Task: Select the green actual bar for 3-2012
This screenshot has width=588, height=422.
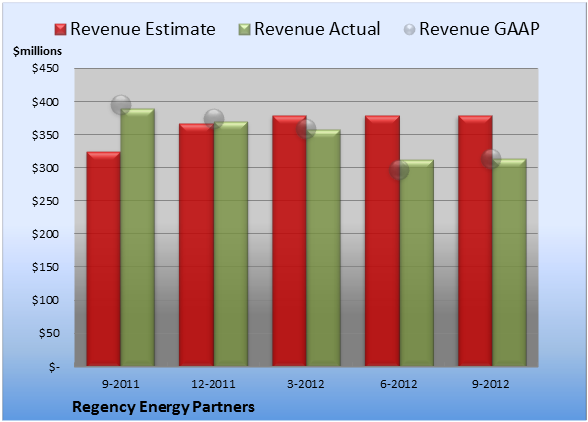Action: (324, 248)
